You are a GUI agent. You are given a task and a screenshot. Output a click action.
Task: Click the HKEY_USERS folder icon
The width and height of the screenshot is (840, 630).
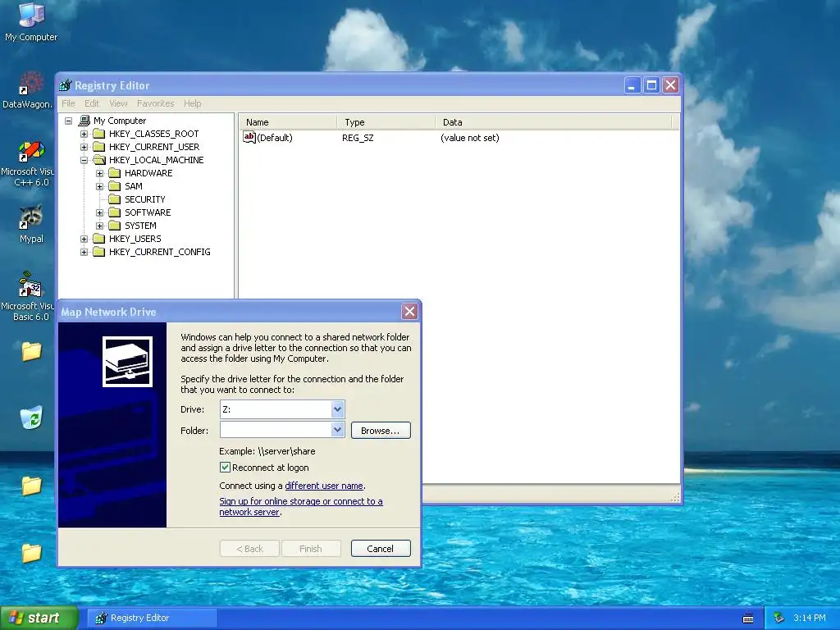pos(99,239)
